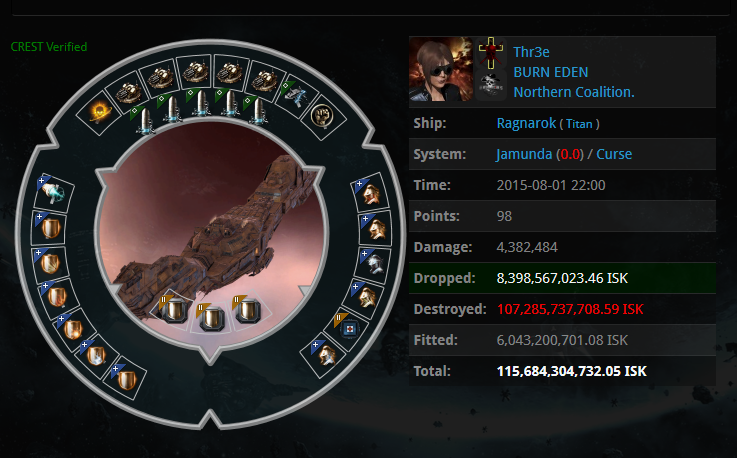
Task: Click the shield hardener with blue-white ice glow
Action: coord(96,355)
